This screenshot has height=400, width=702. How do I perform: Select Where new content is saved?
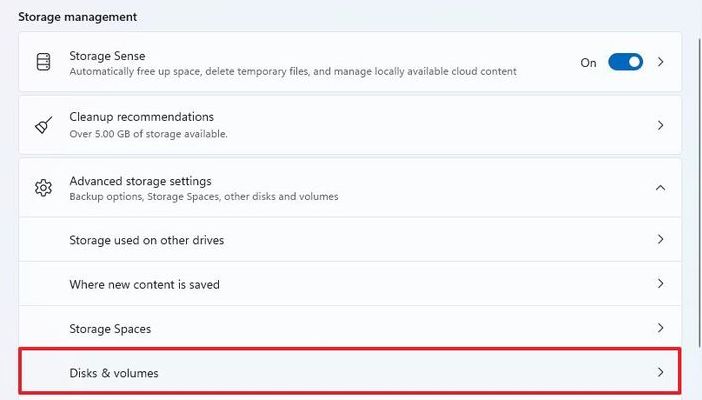pyautogui.click(x=144, y=284)
